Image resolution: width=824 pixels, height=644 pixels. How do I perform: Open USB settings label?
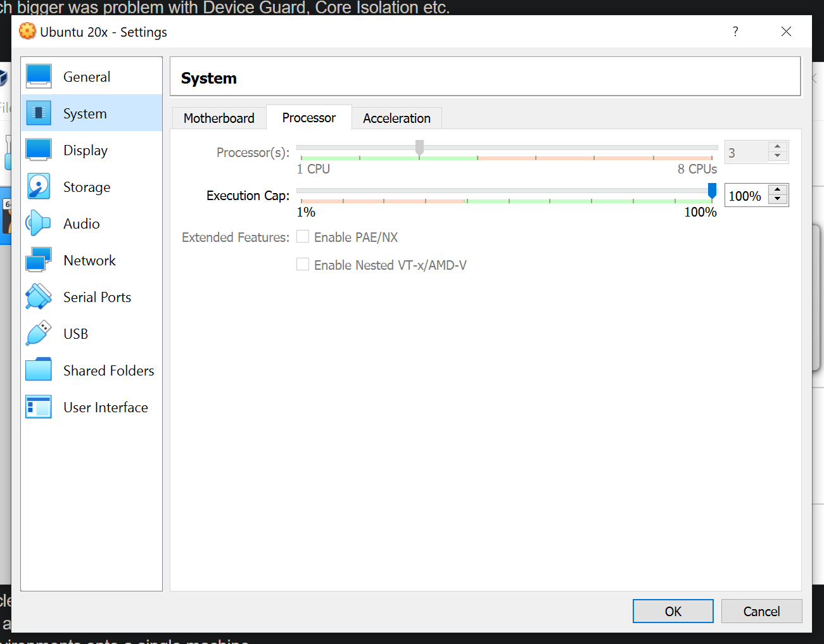[x=76, y=334]
